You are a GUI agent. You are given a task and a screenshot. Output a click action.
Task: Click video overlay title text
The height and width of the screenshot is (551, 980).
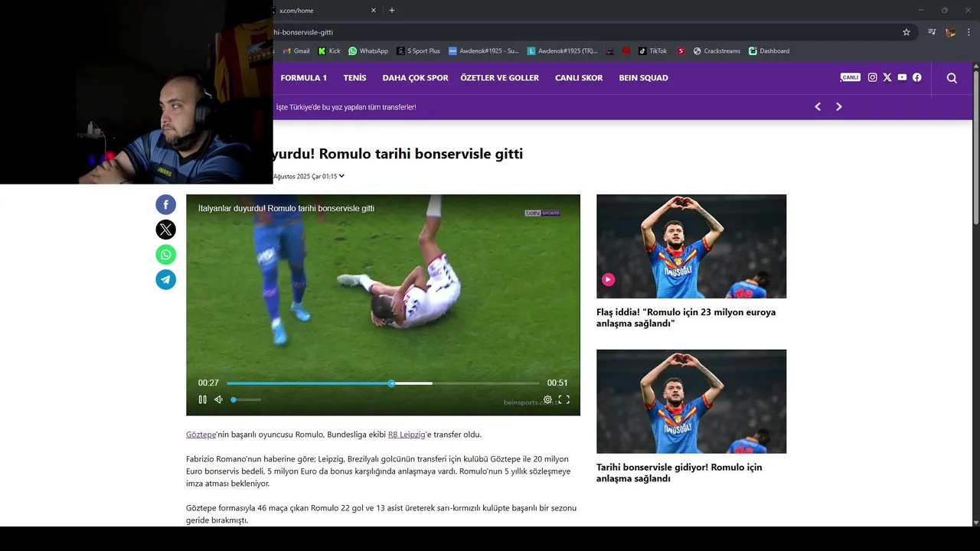pos(286,208)
